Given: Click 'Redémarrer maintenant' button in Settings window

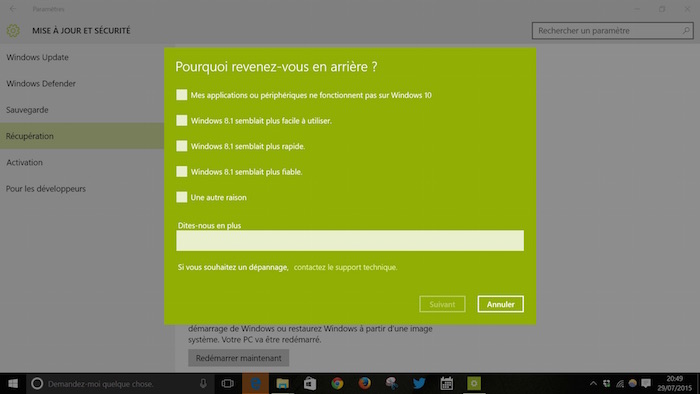Looking at the screenshot, I should [238, 358].
